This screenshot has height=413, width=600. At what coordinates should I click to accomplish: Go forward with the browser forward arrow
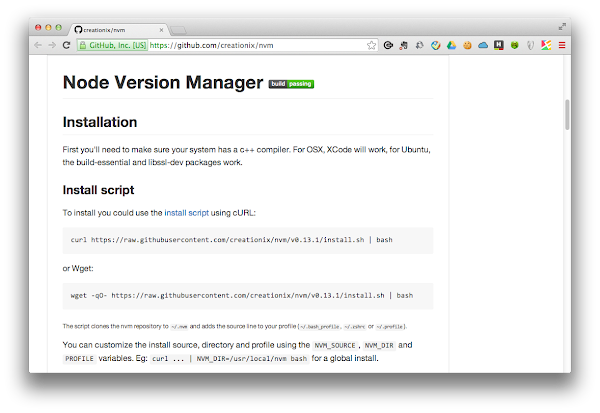(x=52, y=45)
